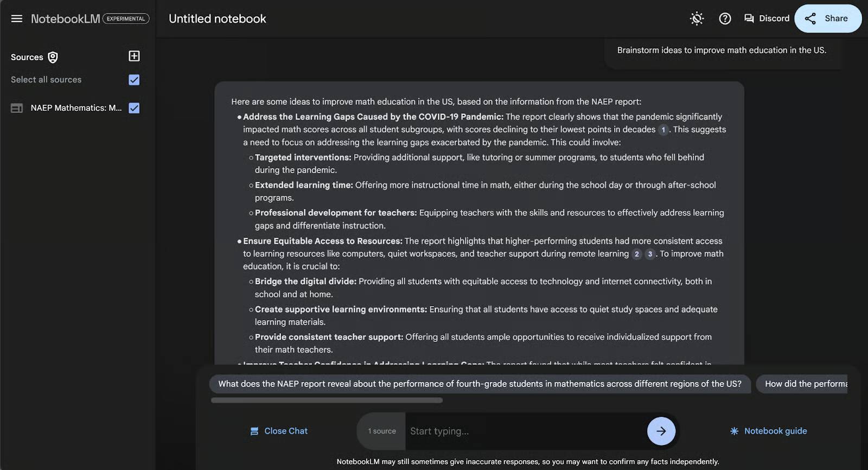The image size is (868, 470).
Task: Click 'Bridge the digital divide:' bullet text
Action: coord(305,281)
